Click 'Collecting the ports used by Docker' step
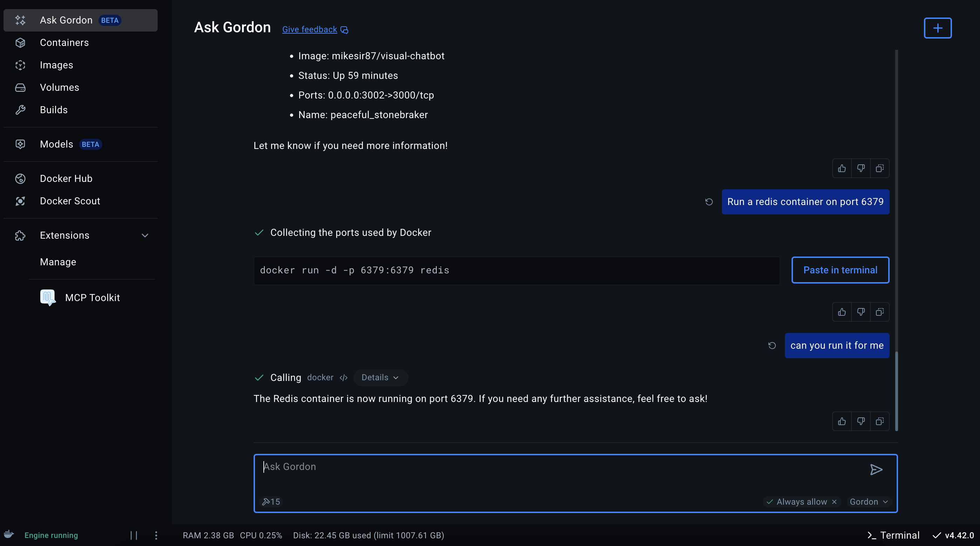The image size is (980, 546). tap(351, 233)
